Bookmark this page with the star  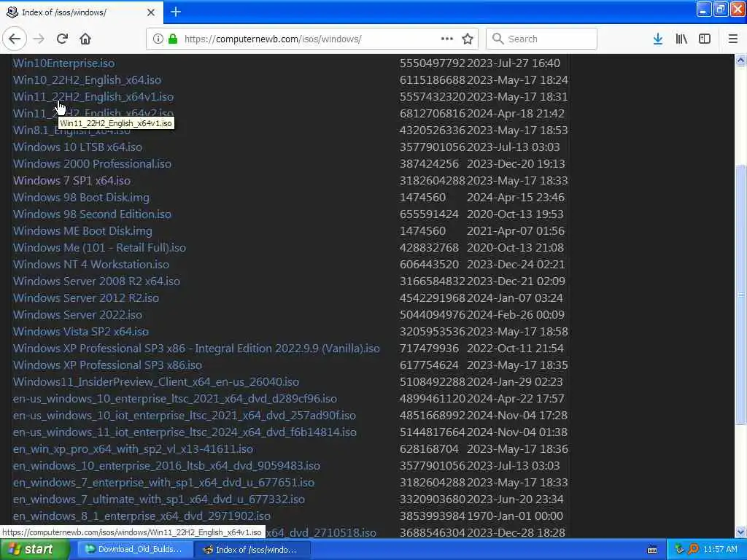468,39
